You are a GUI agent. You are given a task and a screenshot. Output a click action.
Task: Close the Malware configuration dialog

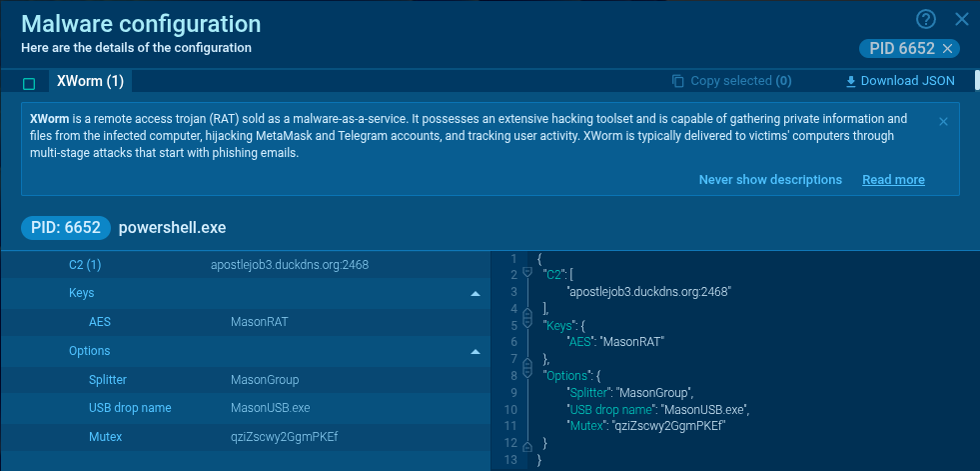point(962,19)
